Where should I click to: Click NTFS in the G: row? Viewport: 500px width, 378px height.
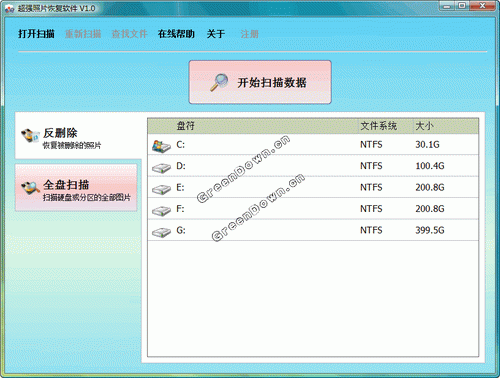point(371,230)
